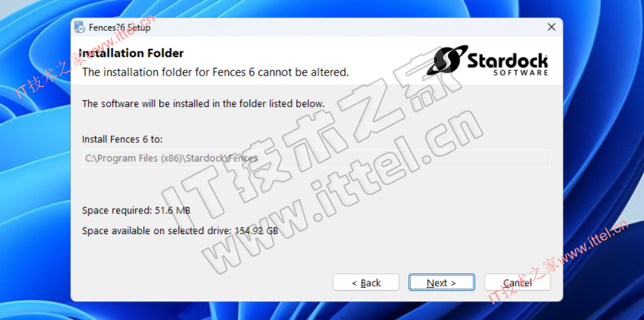Return to previous step with Back button
644x320 pixels.
click(366, 282)
